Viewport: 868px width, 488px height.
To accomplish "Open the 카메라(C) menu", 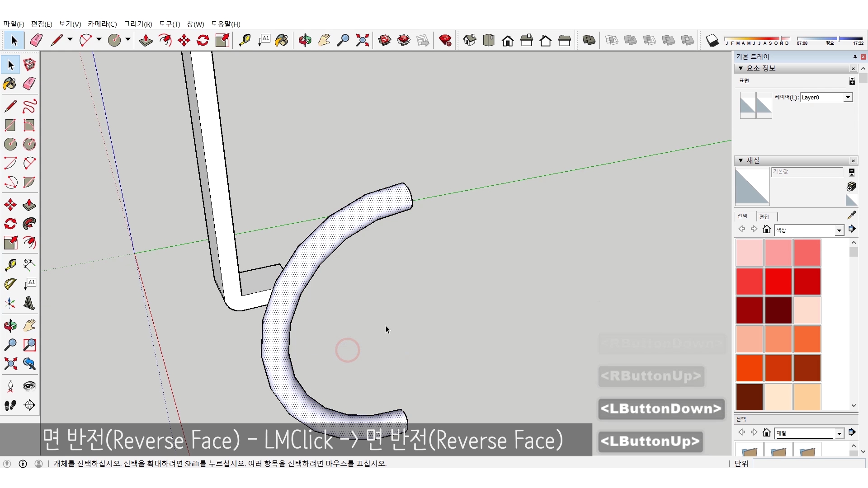I will click(x=102, y=24).
